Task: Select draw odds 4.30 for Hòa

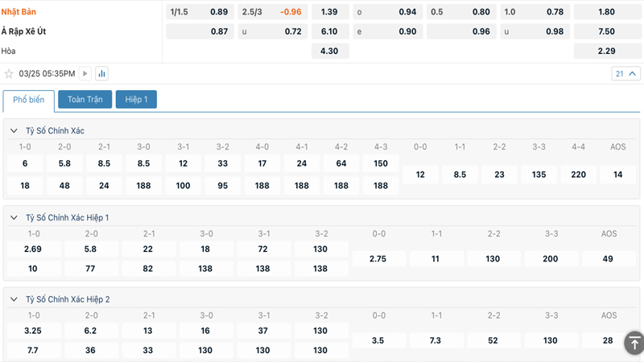Action: point(329,51)
